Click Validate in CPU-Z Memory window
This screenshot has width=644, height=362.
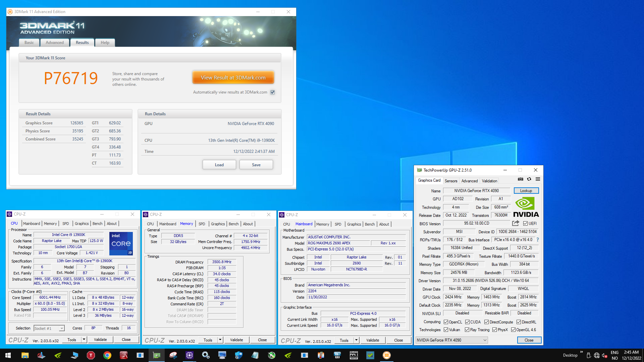[x=236, y=340]
